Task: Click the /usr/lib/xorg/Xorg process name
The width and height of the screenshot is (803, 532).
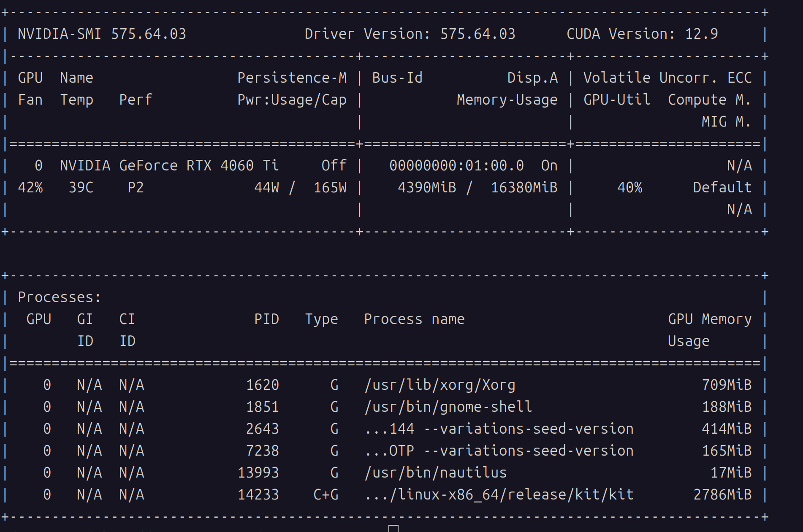Action: click(439, 385)
